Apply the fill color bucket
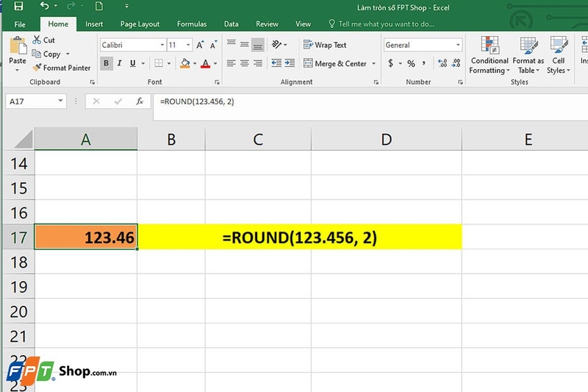The width and height of the screenshot is (588, 392). (x=184, y=63)
